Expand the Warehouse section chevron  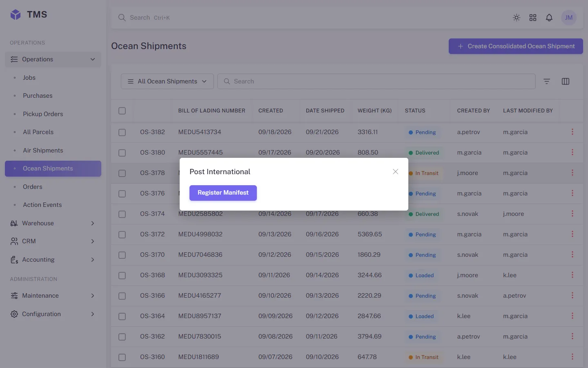tap(93, 223)
